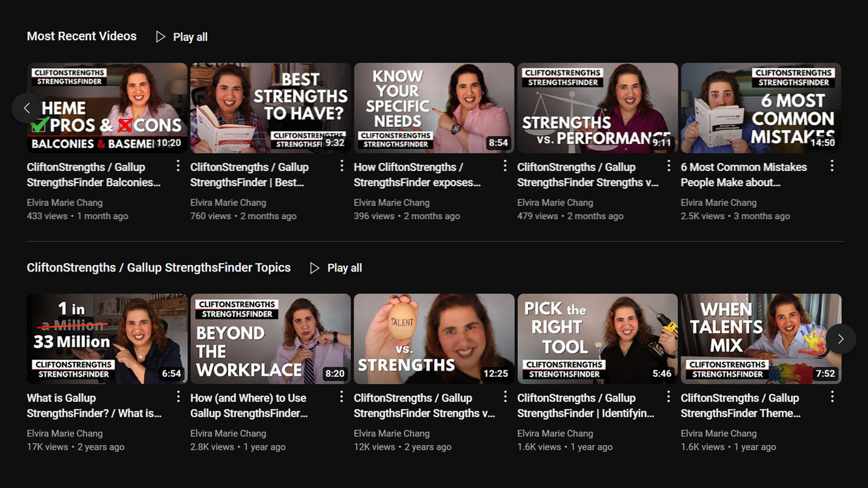The width and height of the screenshot is (868, 488).
Task: Open options menu for Talent vs Strengths video
Action: (505, 397)
